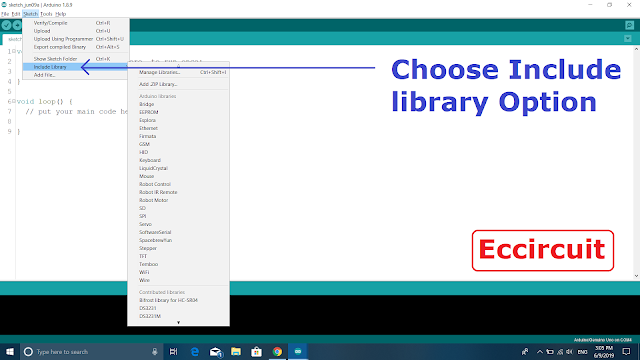Select the Include Library menu entry
This screenshot has height=360, width=640.
tap(76, 67)
